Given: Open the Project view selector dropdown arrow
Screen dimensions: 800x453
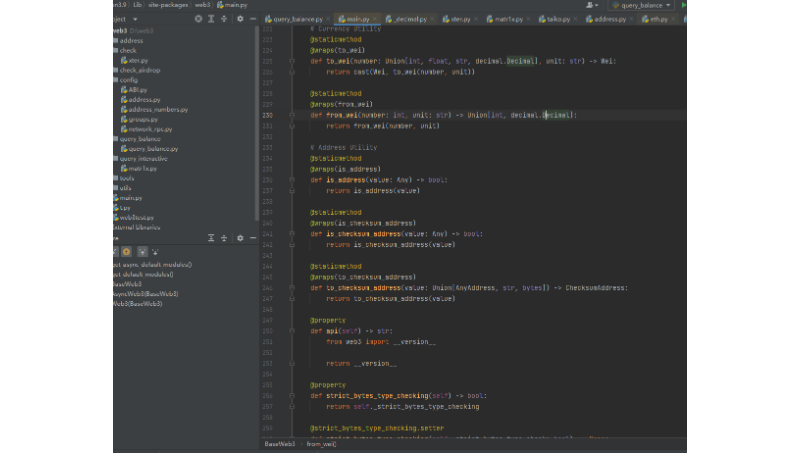Looking at the screenshot, I should 135,19.
